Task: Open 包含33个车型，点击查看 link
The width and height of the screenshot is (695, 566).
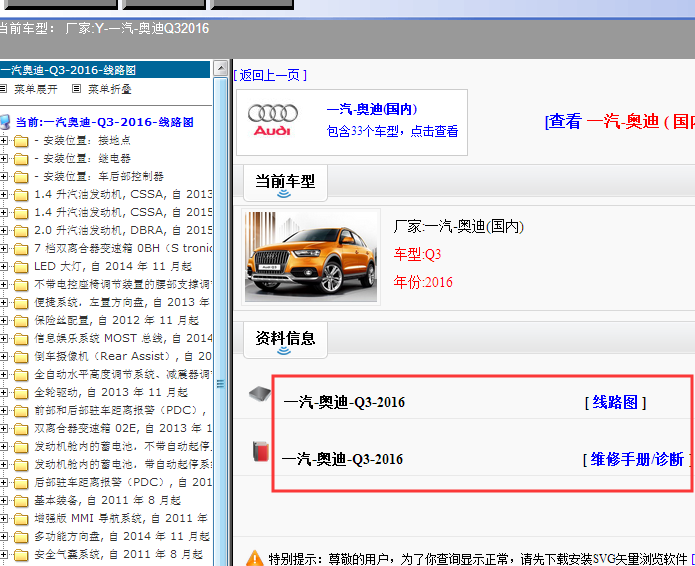Action: (x=392, y=131)
